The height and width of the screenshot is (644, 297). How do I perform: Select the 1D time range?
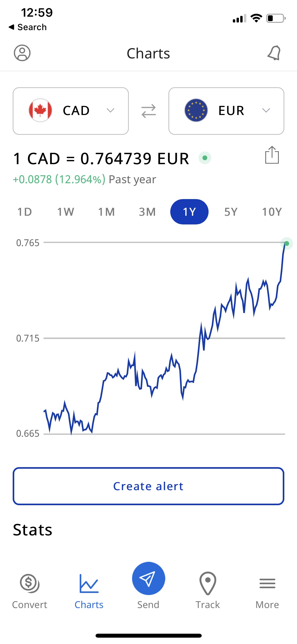click(x=25, y=212)
